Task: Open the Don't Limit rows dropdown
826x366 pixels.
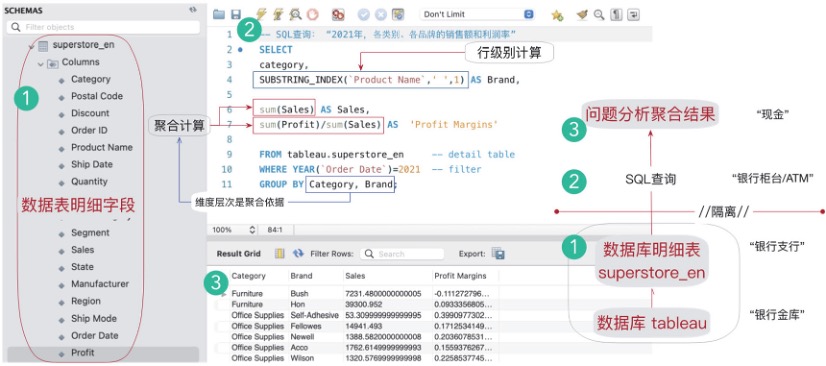Action: pyautogui.click(x=477, y=15)
